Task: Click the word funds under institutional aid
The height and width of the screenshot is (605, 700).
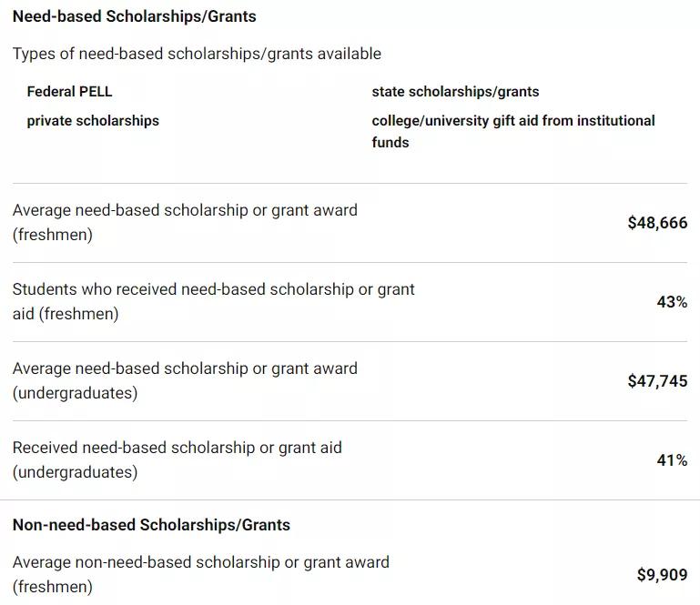Action: click(391, 142)
